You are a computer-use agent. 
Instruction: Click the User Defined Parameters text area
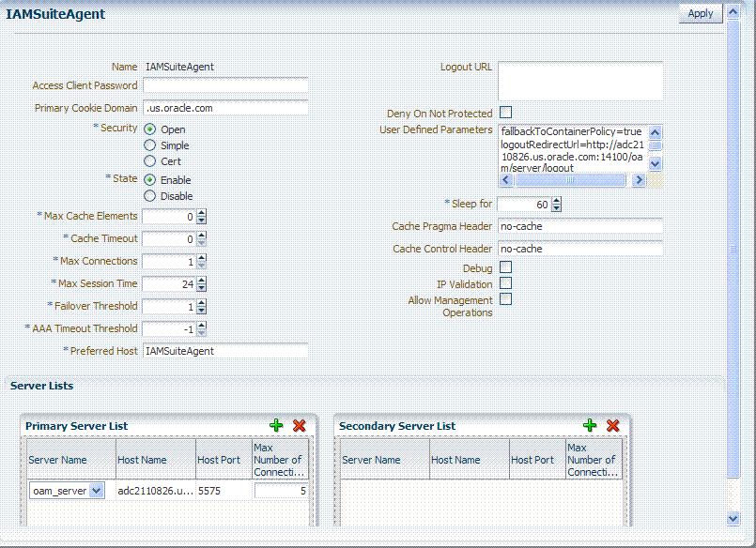(573, 148)
